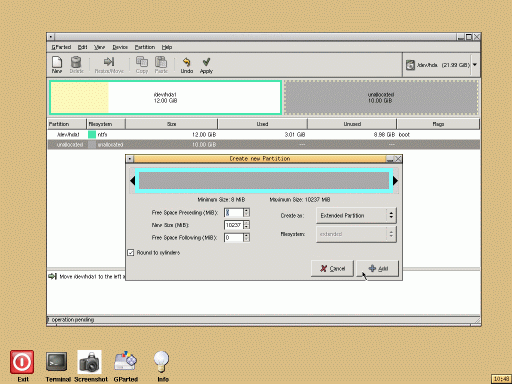Select the unallocated 10.00 GiB partition graphic
The image size is (512, 384).
tap(381, 97)
